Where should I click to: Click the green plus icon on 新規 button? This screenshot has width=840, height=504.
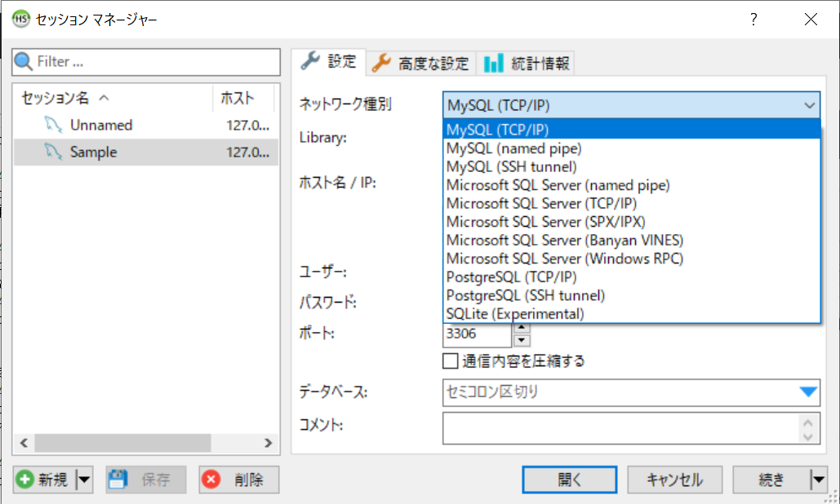pos(24,479)
